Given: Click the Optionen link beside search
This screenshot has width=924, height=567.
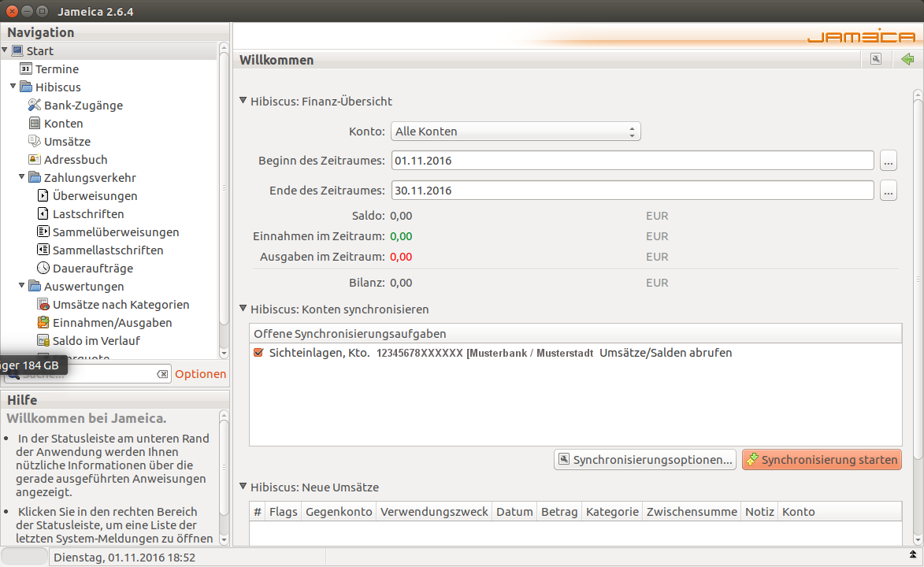Looking at the screenshot, I should [200, 374].
